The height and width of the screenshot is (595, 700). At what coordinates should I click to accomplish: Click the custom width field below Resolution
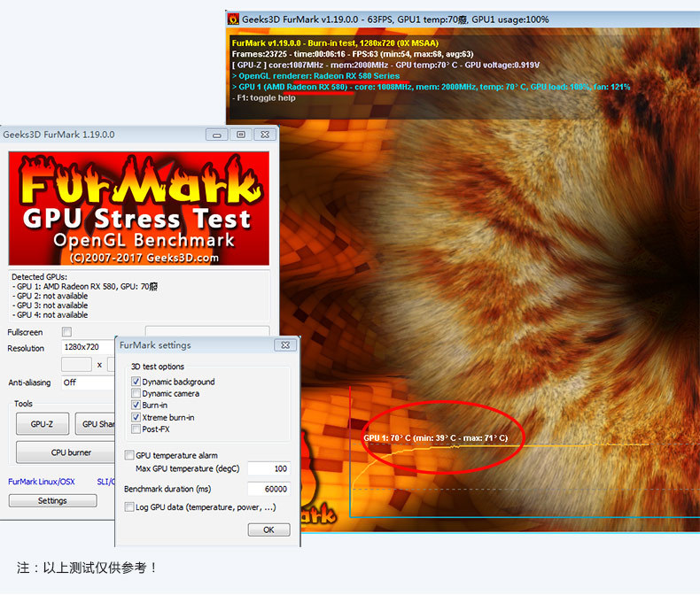point(76,365)
